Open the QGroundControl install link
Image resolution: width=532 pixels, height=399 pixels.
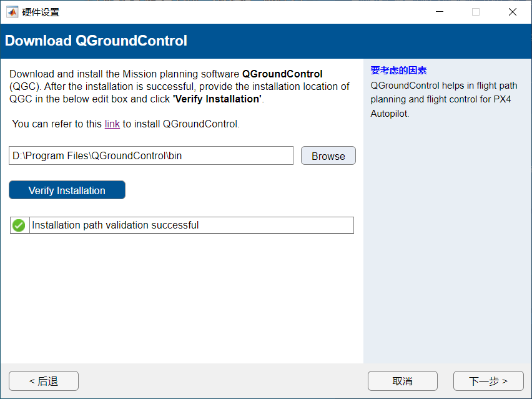[x=112, y=124]
